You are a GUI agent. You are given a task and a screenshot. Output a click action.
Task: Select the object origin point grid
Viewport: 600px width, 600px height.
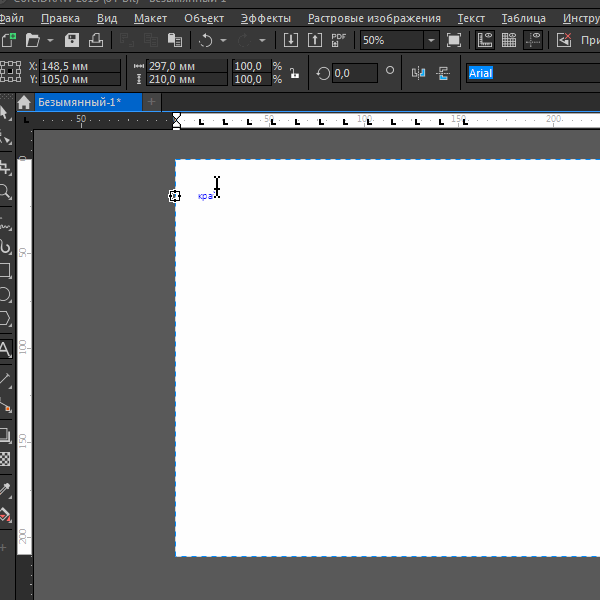pos(11,72)
